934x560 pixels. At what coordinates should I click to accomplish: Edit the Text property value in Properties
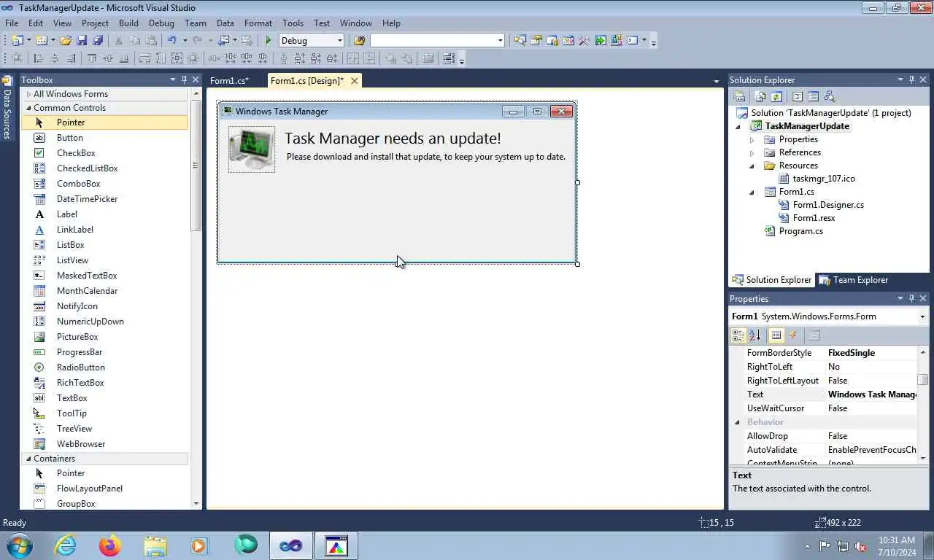[x=872, y=394]
